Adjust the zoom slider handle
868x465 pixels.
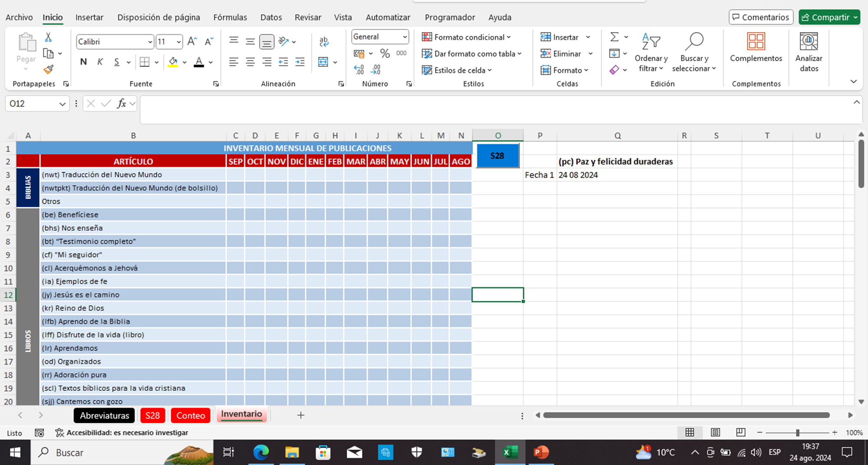point(797,432)
